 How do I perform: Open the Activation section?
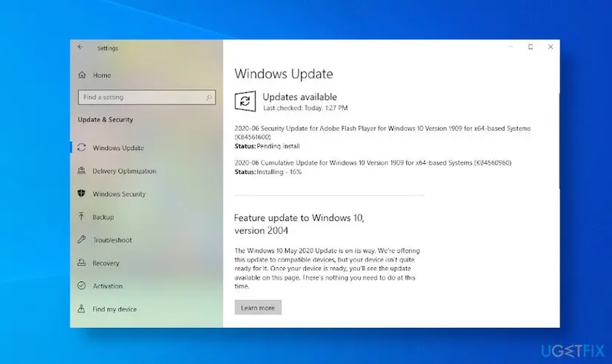(108, 286)
